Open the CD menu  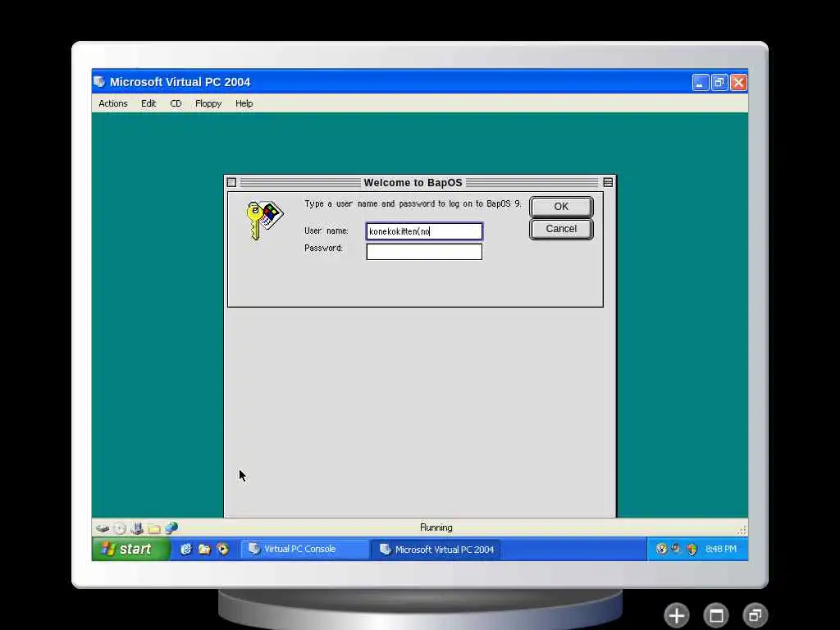176,103
